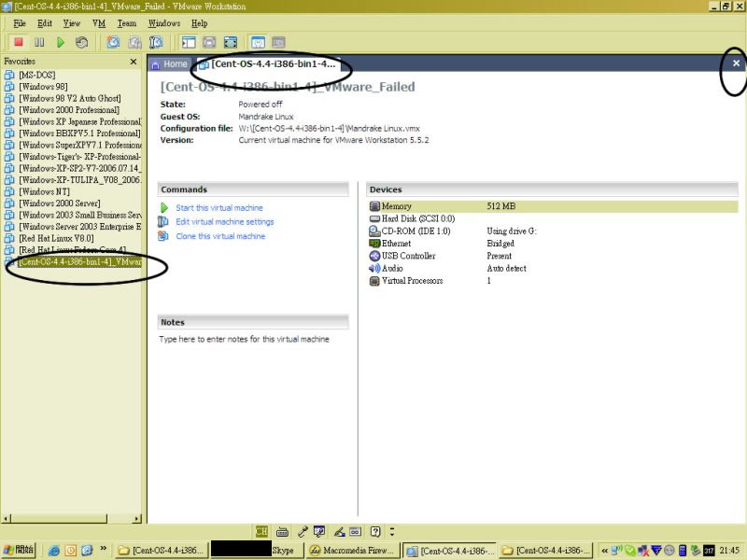747x560 pixels.
Task: Open the Macromedia Fireworks taskbar button
Action: tap(353, 550)
